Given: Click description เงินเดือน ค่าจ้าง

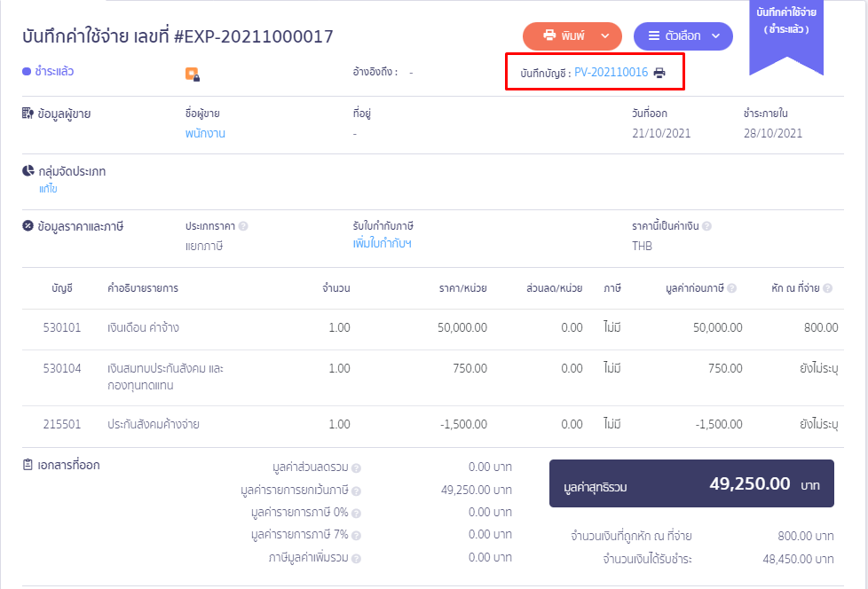Looking at the screenshot, I should point(144,327).
